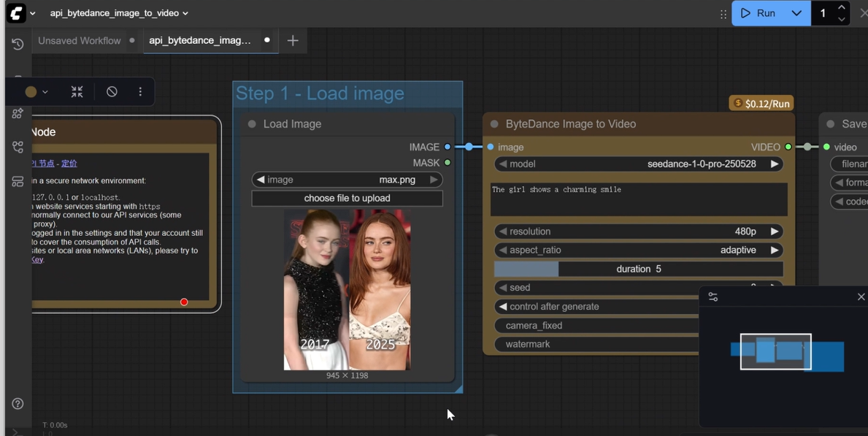
Task: Click choose file to upload button
Action: (347, 199)
